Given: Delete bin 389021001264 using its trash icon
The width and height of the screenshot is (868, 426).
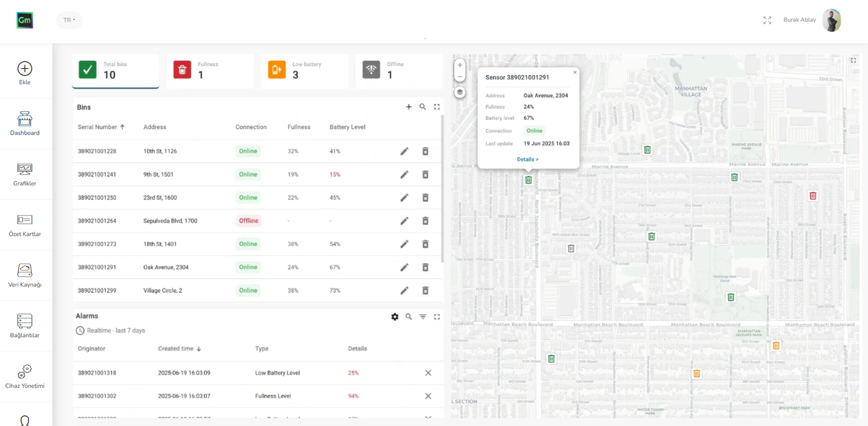Looking at the screenshot, I should (425, 221).
